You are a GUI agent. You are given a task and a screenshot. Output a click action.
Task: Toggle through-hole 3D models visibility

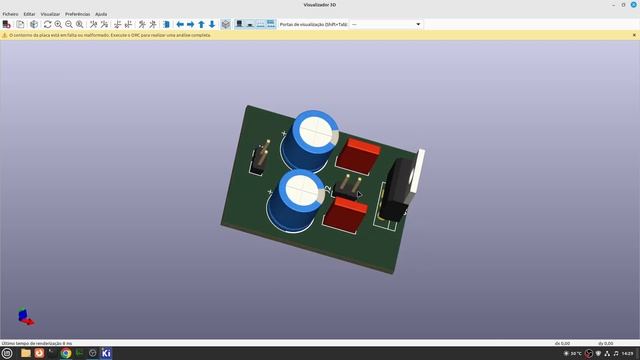(x=240, y=24)
